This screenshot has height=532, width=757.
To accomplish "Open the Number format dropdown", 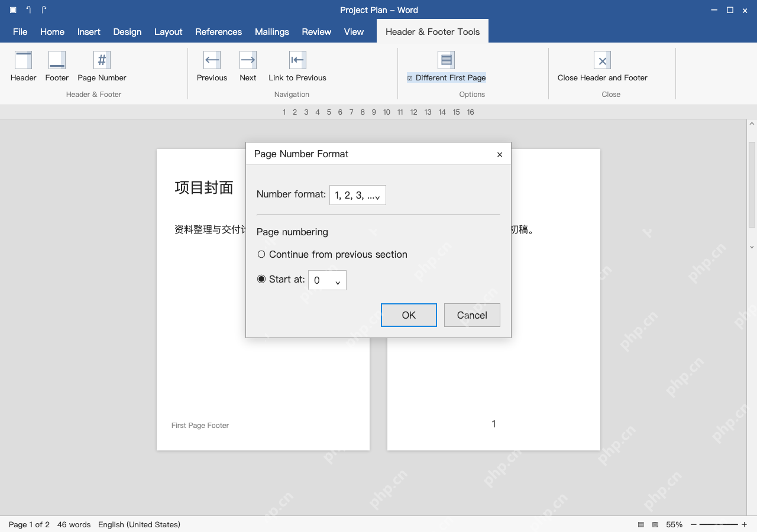I will (x=357, y=195).
